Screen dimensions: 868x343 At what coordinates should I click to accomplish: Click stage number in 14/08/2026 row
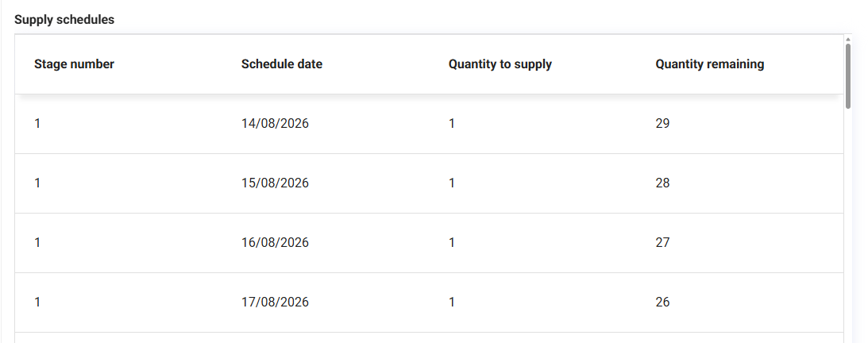37,123
